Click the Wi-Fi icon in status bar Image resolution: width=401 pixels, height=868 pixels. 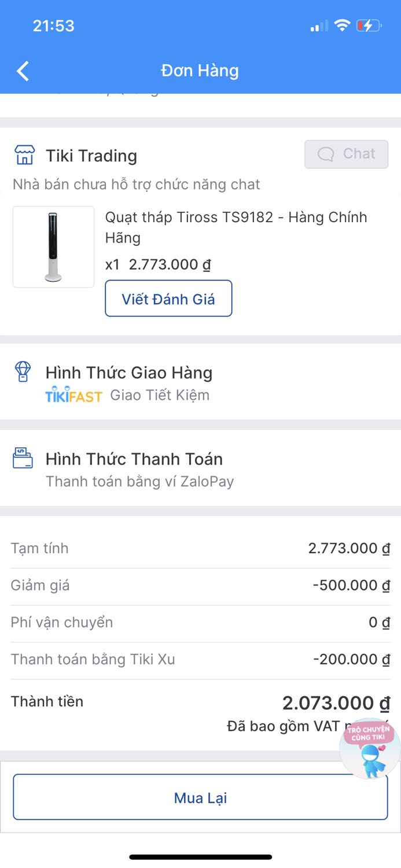(x=343, y=25)
